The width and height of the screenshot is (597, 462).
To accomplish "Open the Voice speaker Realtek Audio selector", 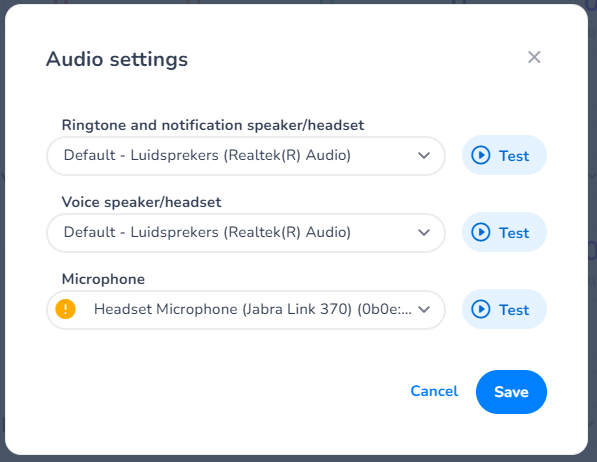I will click(246, 233).
